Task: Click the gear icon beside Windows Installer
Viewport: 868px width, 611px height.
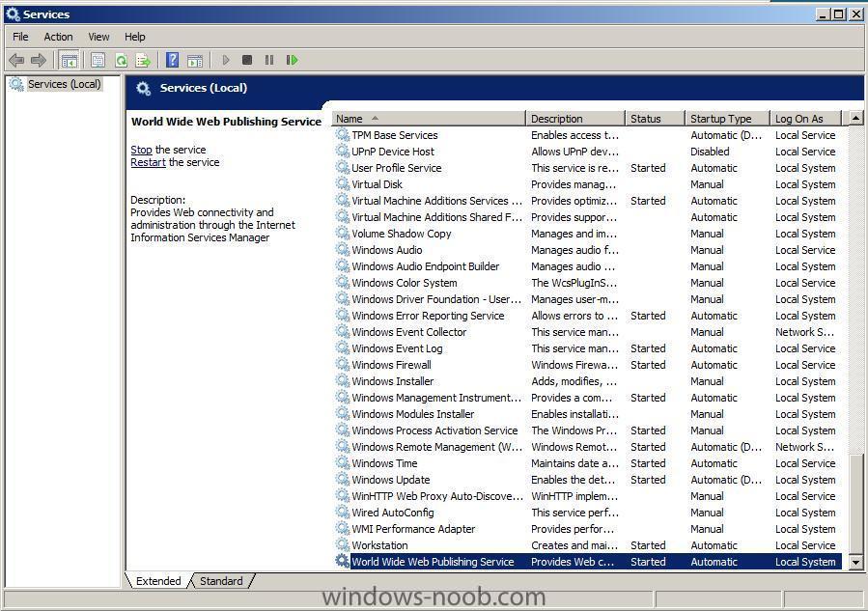Action: (x=343, y=380)
